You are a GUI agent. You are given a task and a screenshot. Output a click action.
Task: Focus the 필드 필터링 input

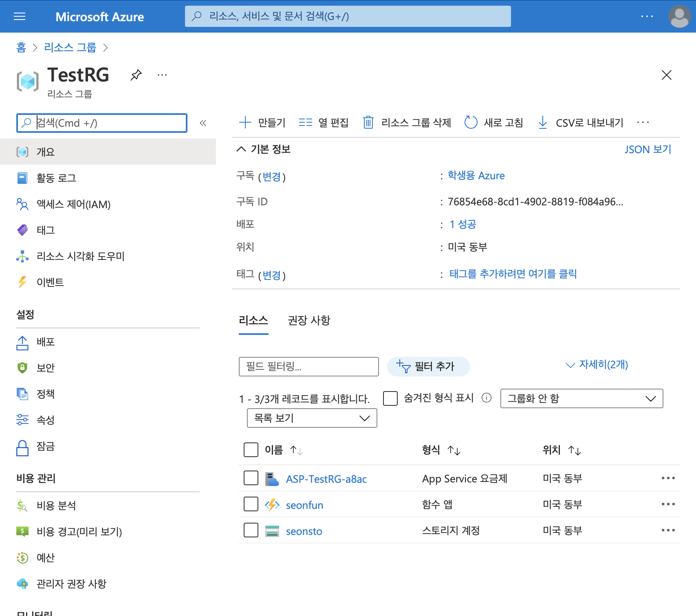pyautogui.click(x=309, y=367)
